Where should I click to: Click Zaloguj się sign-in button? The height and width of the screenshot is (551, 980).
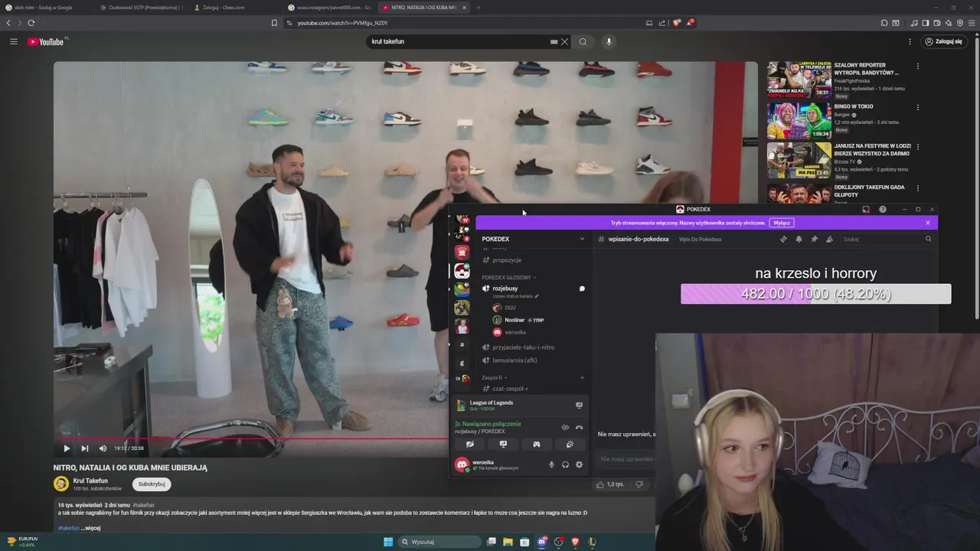pos(943,41)
